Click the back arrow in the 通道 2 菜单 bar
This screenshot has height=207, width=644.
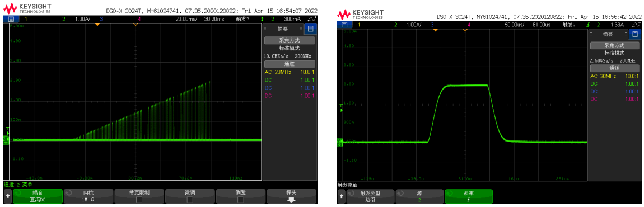point(7,196)
